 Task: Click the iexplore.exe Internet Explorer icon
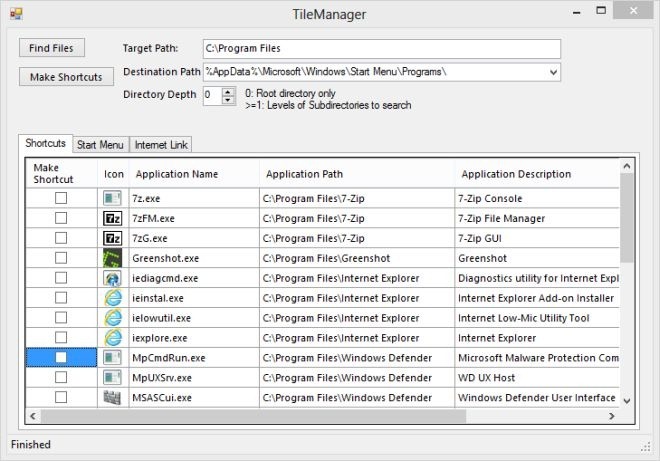coord(113,338)
